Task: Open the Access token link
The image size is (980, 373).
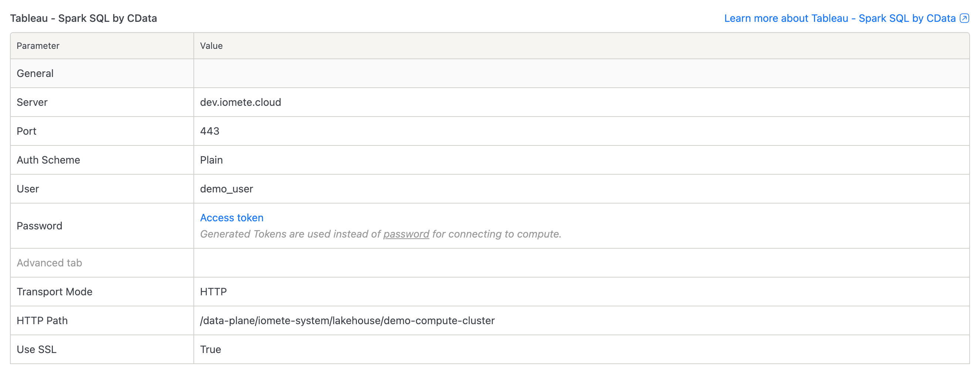Action: [232, 218]
